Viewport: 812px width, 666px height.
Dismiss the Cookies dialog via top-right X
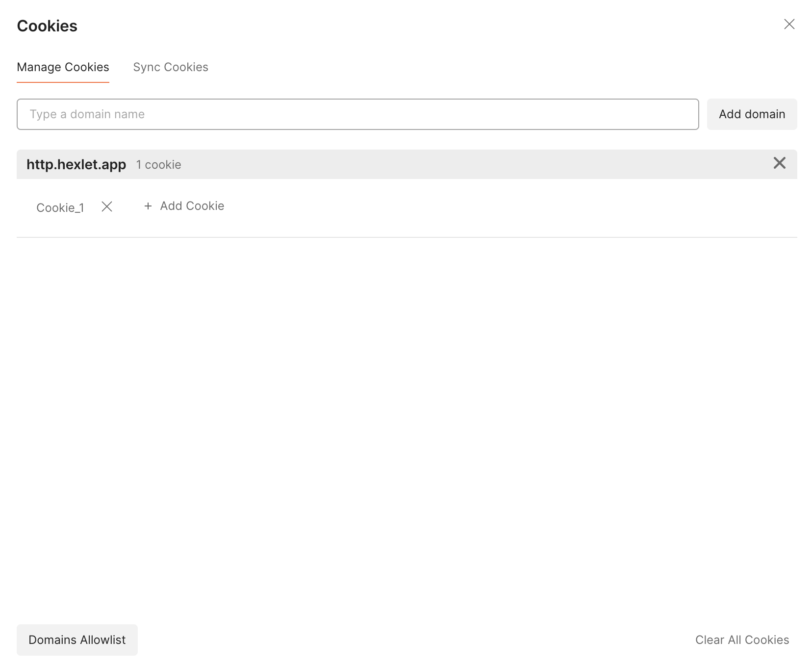(789, 24)
